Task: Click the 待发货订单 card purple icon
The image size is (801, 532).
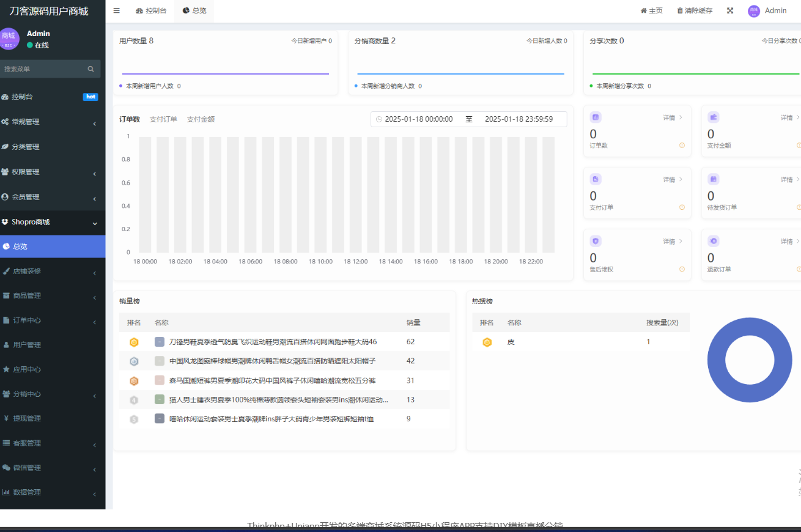Action: tap(714, 179)
